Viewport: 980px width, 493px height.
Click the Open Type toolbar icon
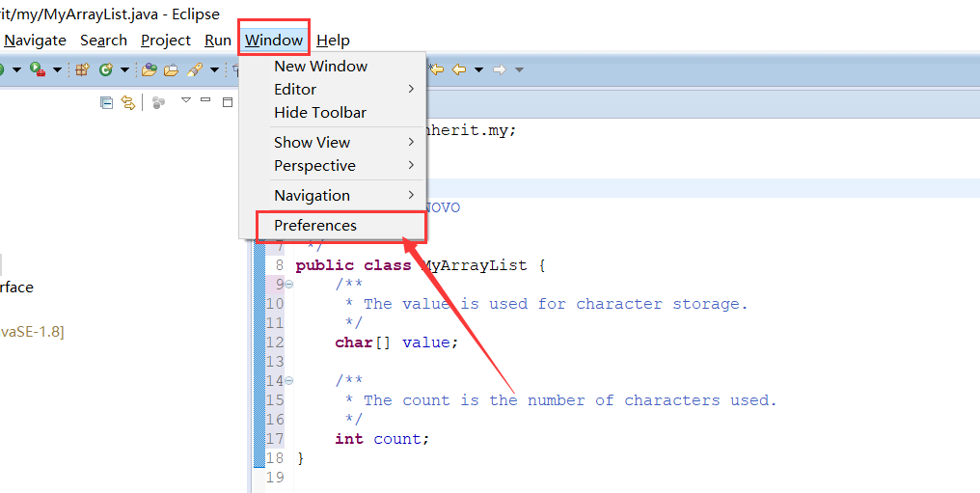coord(149,69)
